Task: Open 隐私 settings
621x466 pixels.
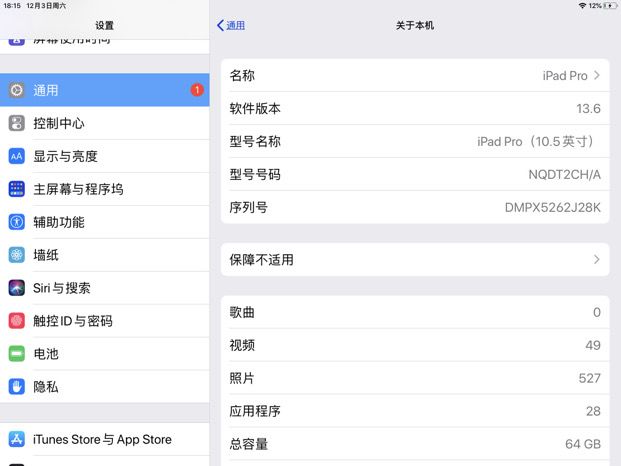Action: point(105,386)
